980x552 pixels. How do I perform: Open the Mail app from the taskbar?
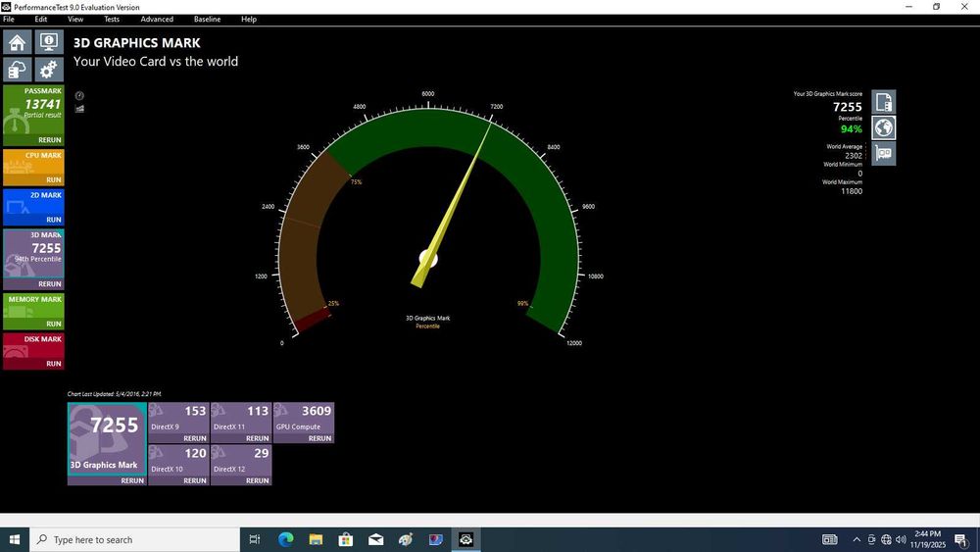tap(375, 539)
